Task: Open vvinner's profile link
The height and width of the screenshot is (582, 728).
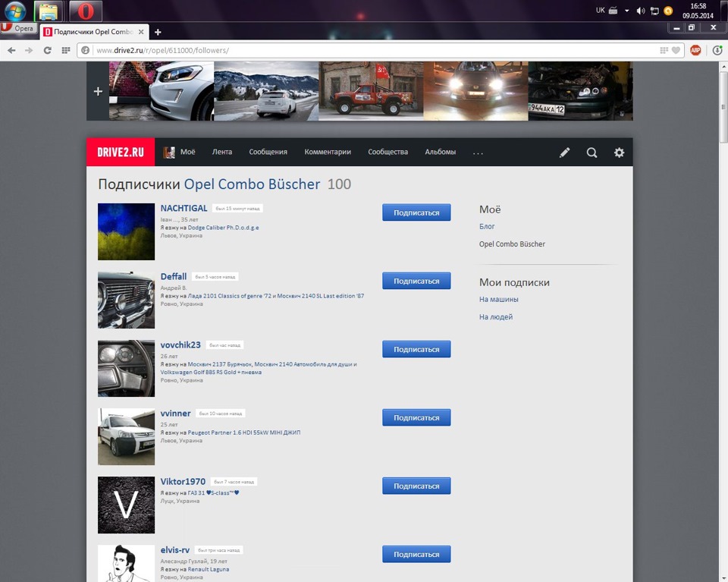Action: click(x=175, y=413)
